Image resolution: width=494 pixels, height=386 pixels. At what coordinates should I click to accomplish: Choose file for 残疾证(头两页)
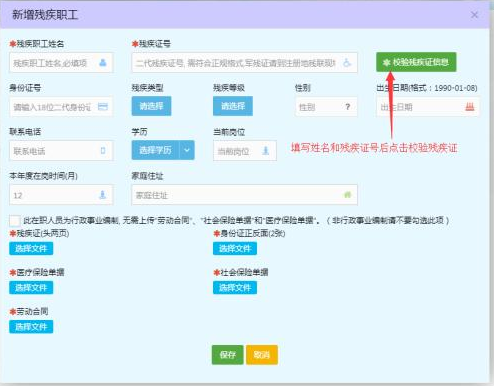pyautogui.click(x=31, y=248)
